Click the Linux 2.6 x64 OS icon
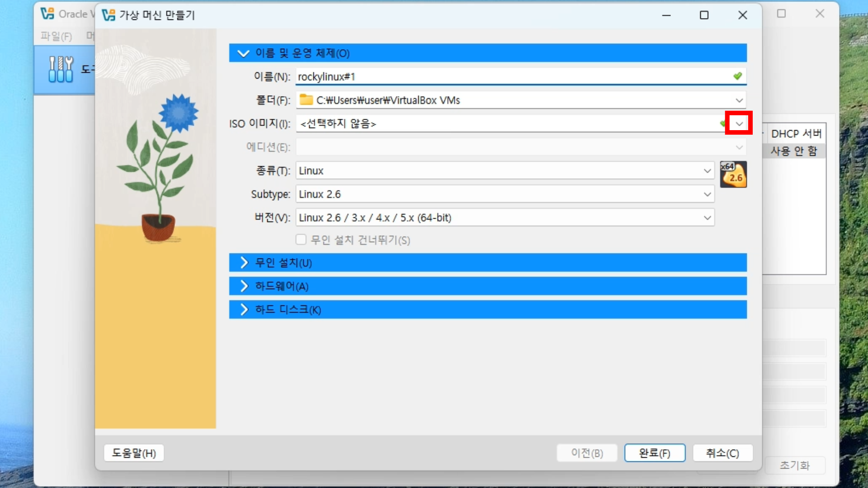This screenshot has width=868, height=488. 733,174
